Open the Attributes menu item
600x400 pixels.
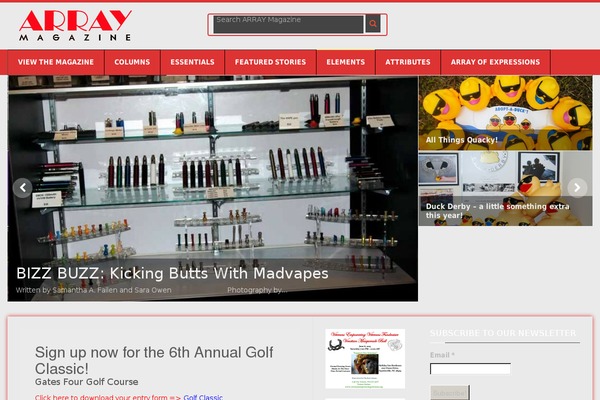(408, 62)
